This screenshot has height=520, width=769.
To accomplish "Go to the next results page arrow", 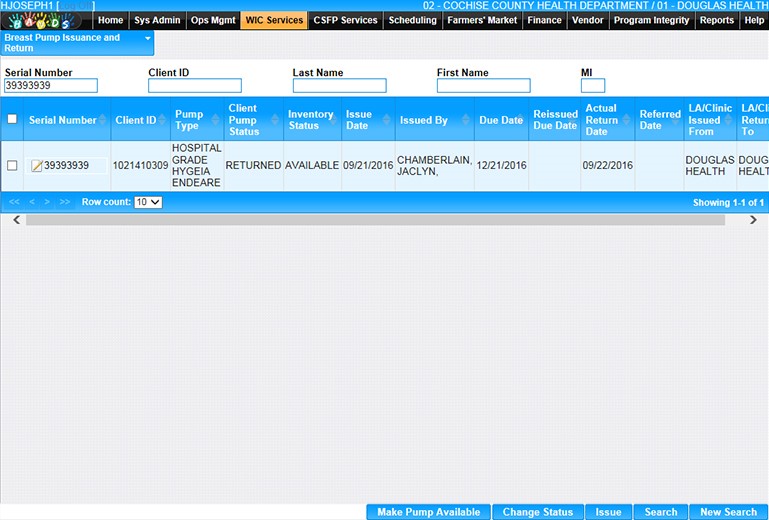I will click(49, 202).
